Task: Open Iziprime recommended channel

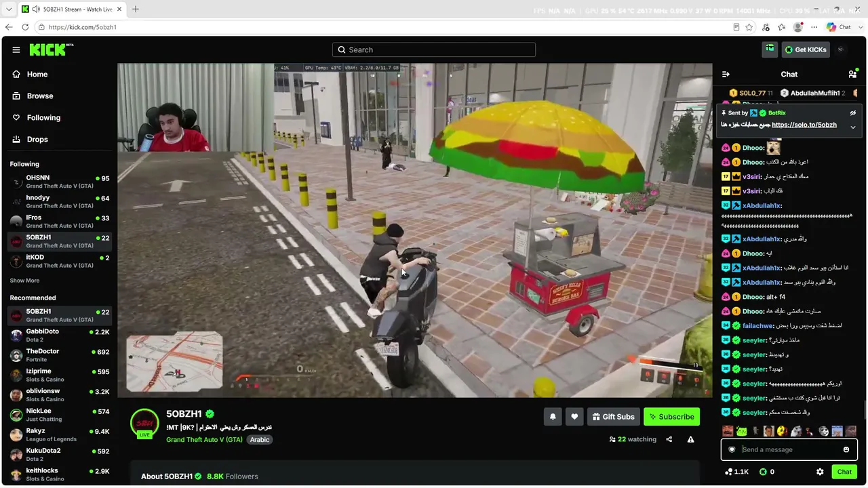Action: point(59,375)
